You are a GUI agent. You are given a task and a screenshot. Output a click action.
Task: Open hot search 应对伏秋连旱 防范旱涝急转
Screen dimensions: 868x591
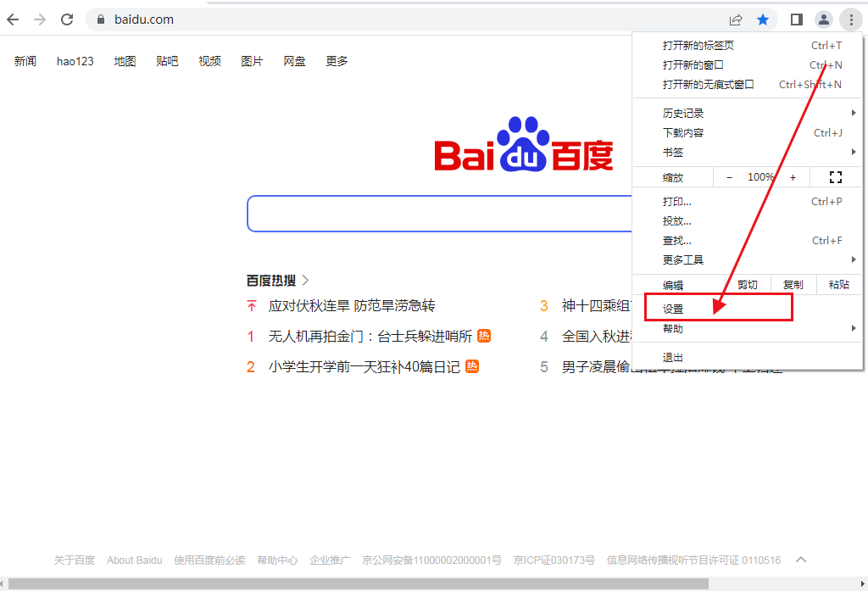point(352,306)
